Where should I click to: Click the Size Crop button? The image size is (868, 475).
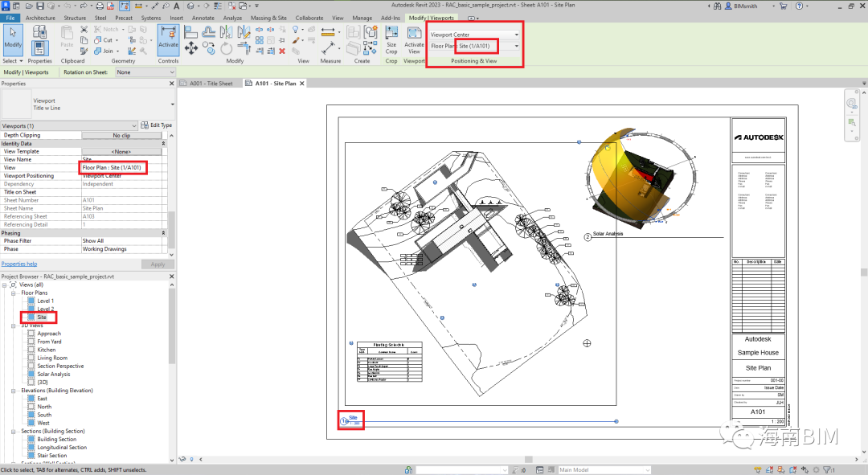tap(391, 39)
